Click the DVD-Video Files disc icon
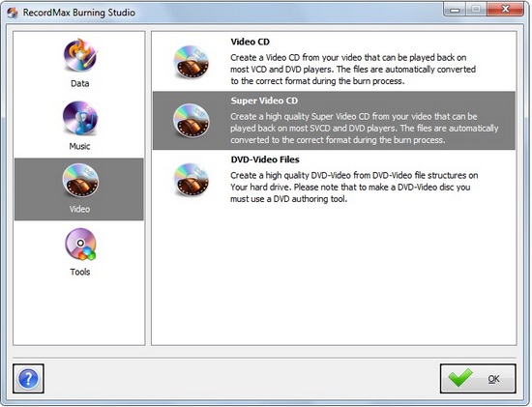The width and height of the screenshot is (532, 407). 191,180
